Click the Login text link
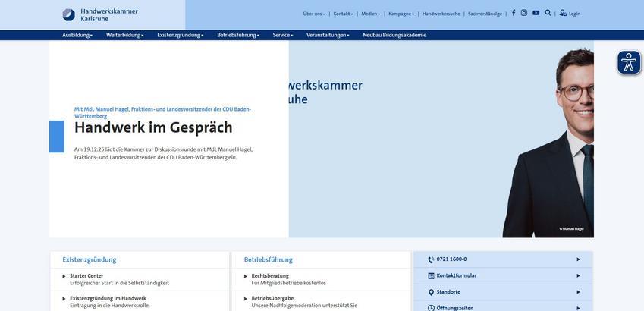This screenshot has height=311, width=644. click(x=574, y=14)
